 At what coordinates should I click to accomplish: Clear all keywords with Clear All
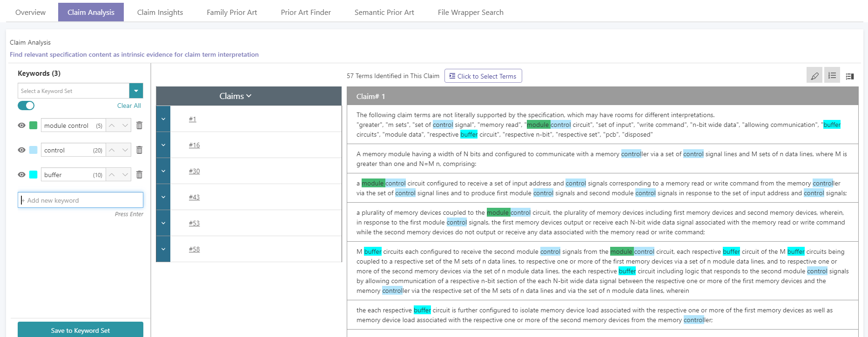click(129, 106)
